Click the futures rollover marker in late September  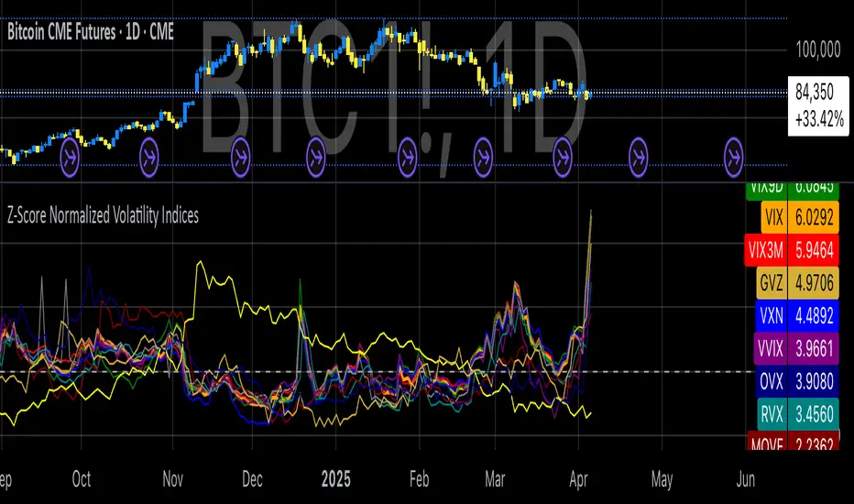(x=69, y=158)
